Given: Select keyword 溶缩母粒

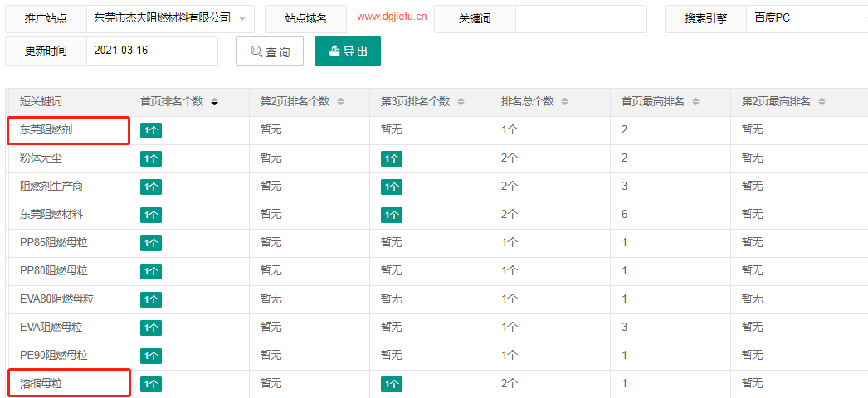Looking at the screenshot, I should (x=41, y=384).
